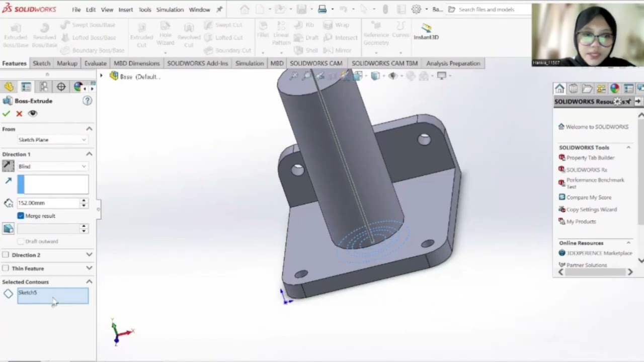Click the Home icon in top toolbar
Screen dimensions: 644x362
[x=245, y=9]
